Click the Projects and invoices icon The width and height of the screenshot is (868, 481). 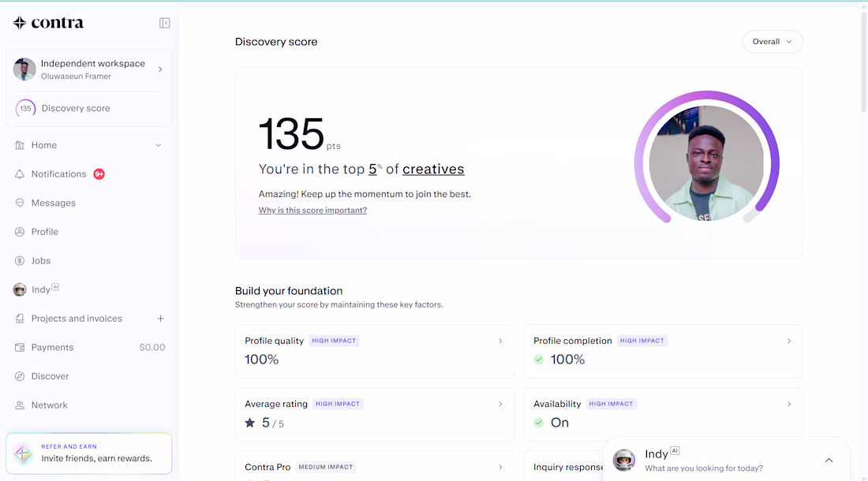point(20,319)
